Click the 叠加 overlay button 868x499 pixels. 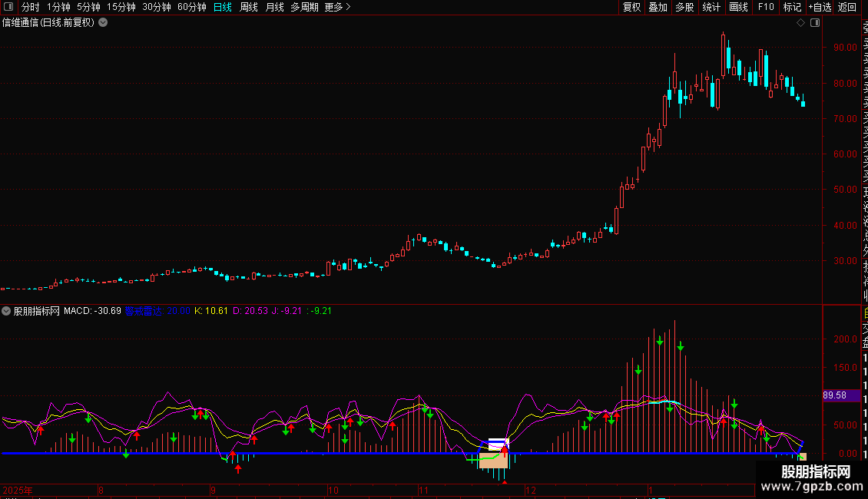coord(658,8)
